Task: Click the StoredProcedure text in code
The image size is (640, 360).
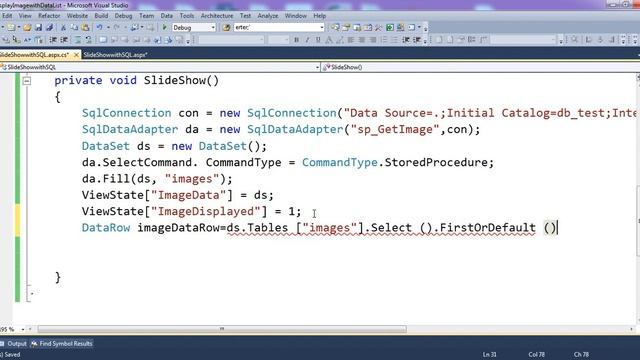Action: click(436, 162)
